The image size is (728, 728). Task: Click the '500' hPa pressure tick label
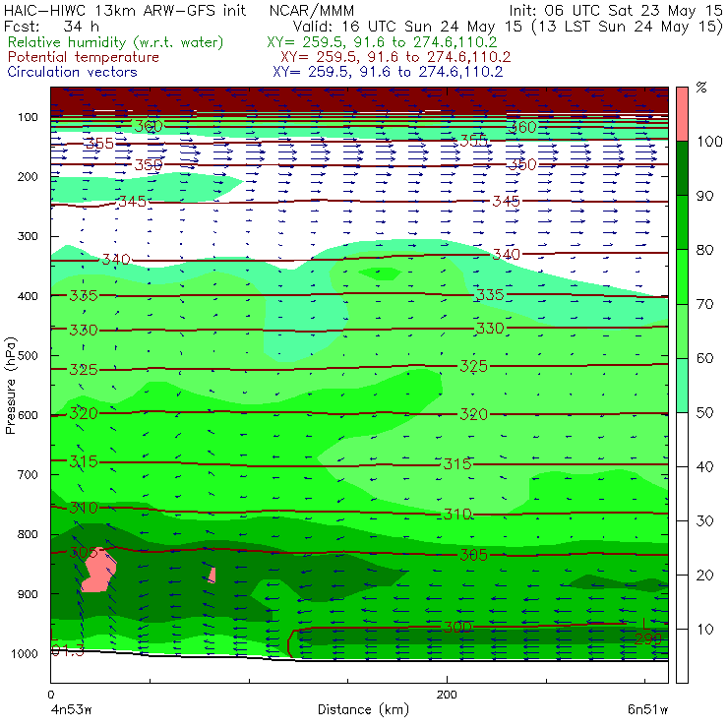tap(28, 356)
